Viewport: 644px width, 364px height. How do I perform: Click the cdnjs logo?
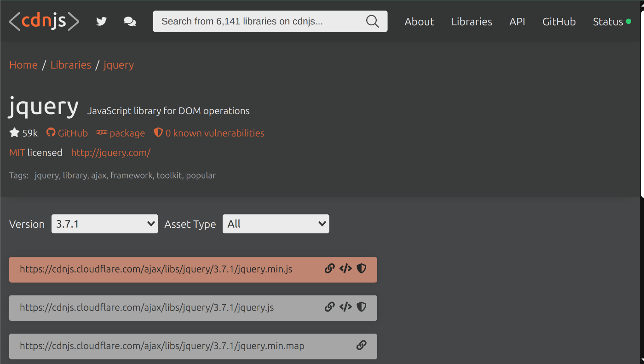coord(44,22)
